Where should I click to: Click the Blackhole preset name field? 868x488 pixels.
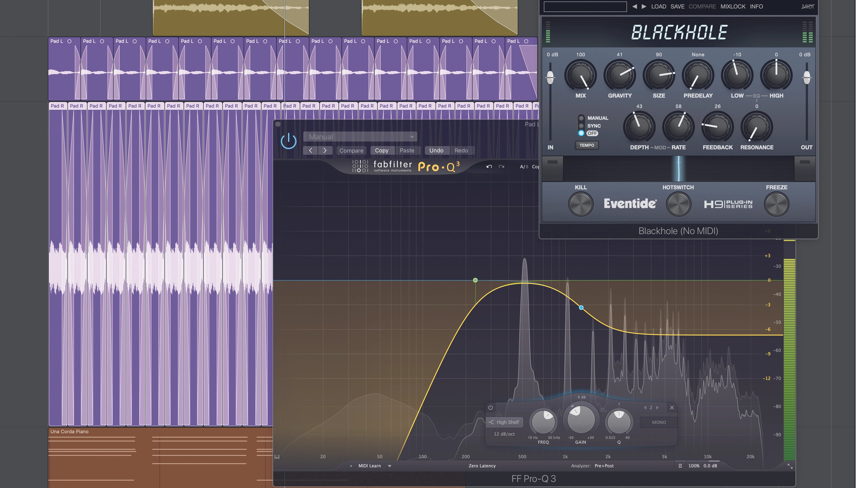coord(585,6)
